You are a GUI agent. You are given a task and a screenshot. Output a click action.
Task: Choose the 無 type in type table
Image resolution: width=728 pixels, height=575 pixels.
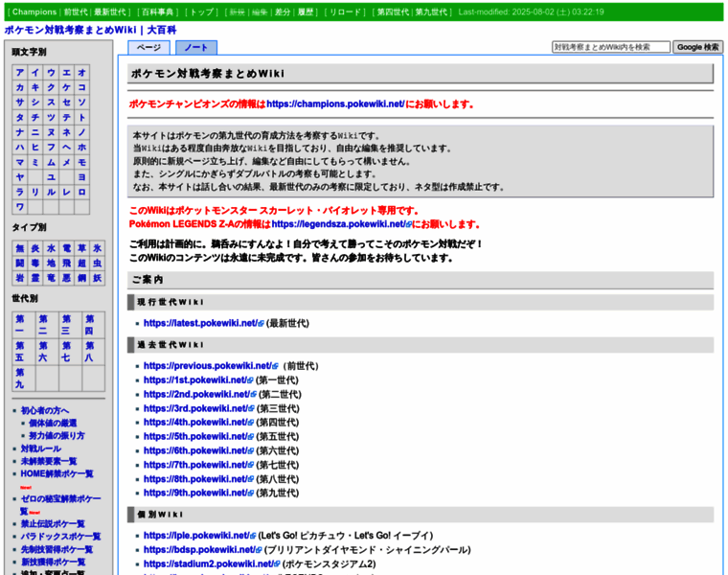point(20,248)
